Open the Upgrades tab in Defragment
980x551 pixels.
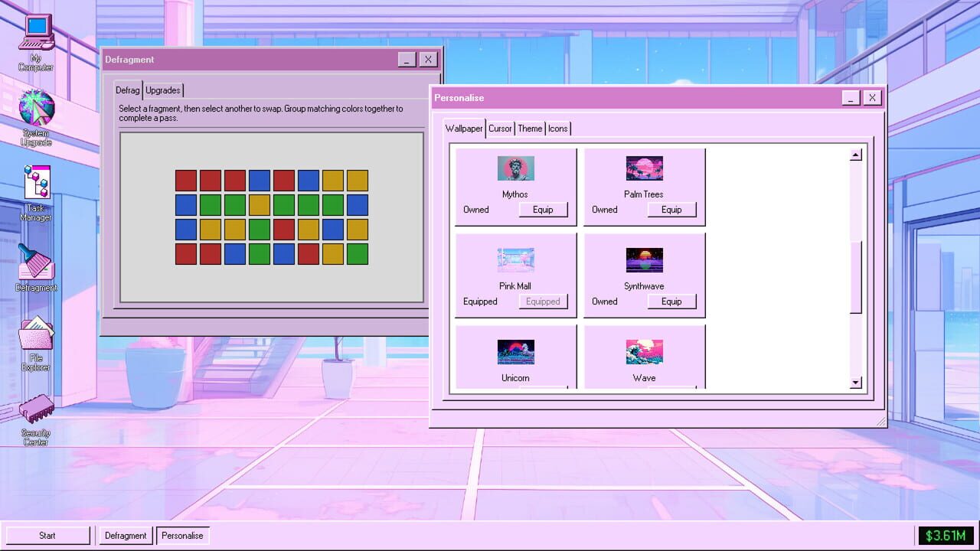(x=163, y=90)
